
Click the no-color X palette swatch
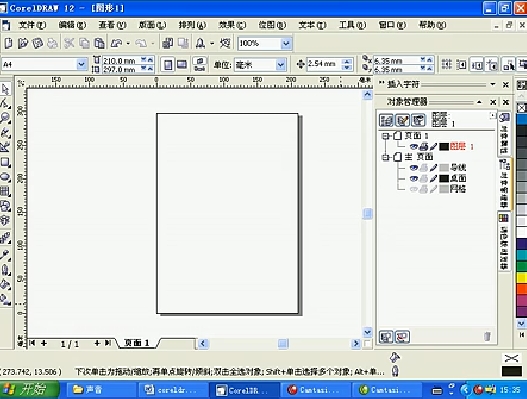tap(521, 108)
